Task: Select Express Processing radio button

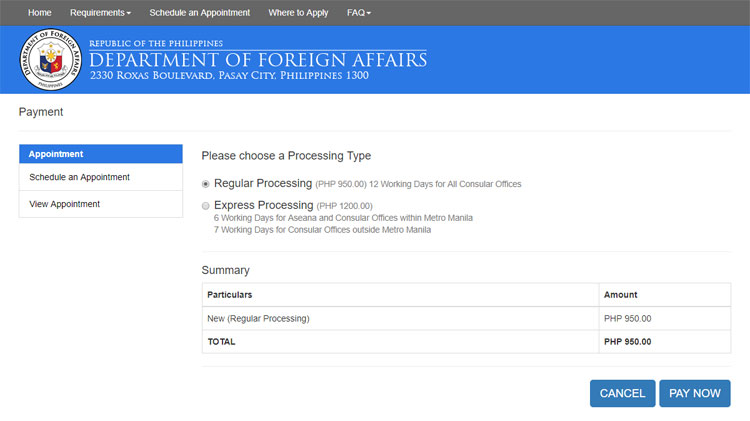Action: click(206, 206)
